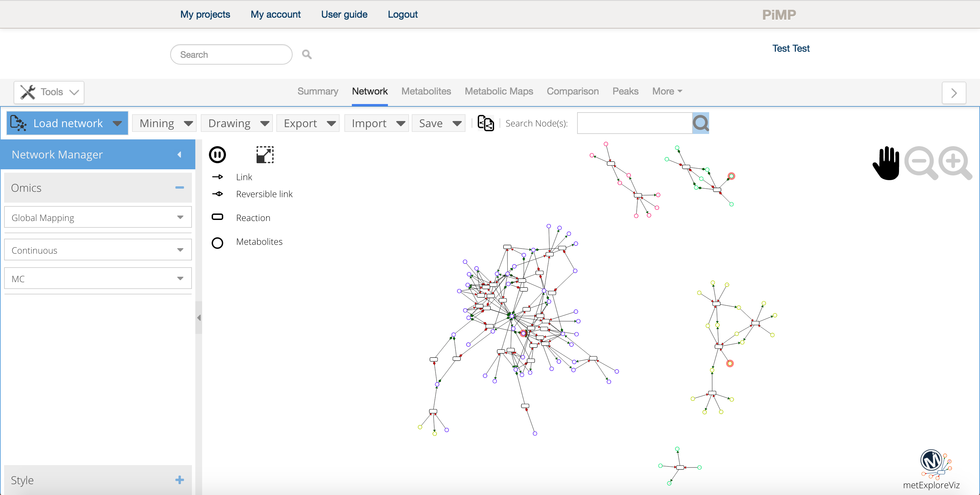Image resolution: width=980 pixels, height=495 pixels.
Task: Open the User guide link
Action: (344, 14)
